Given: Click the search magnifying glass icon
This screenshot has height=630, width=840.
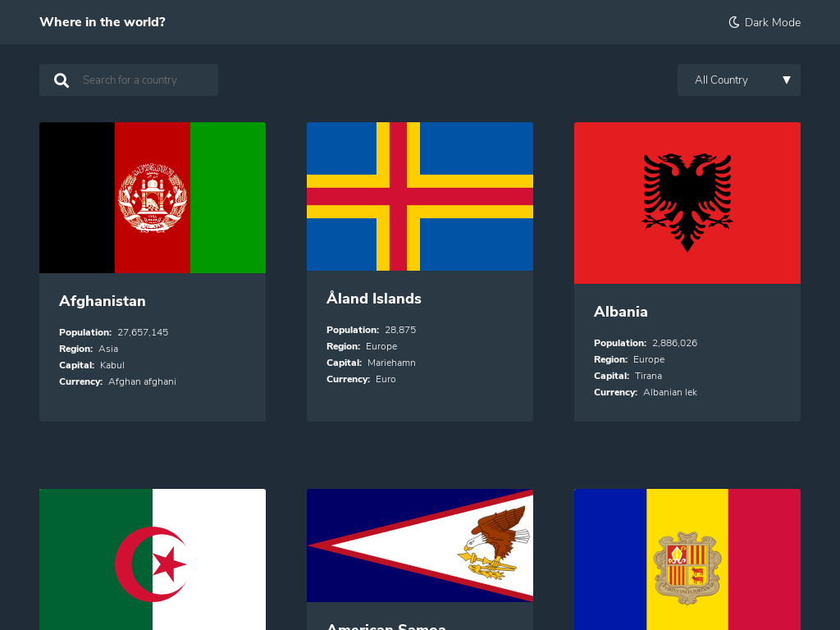Looking at the screenshot, I should click(62, 80).
